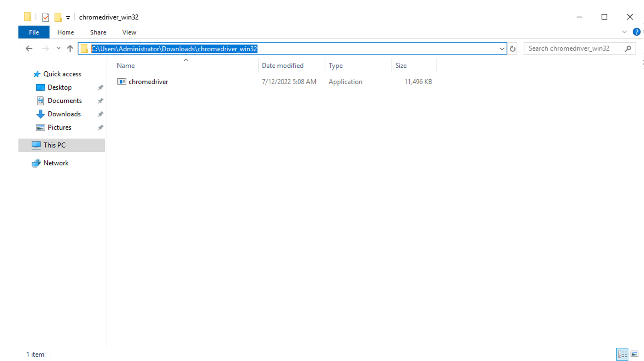Click Properties icon in quick access toolbar
This screenshot has width=644, height=361.
tap(45, 17)
